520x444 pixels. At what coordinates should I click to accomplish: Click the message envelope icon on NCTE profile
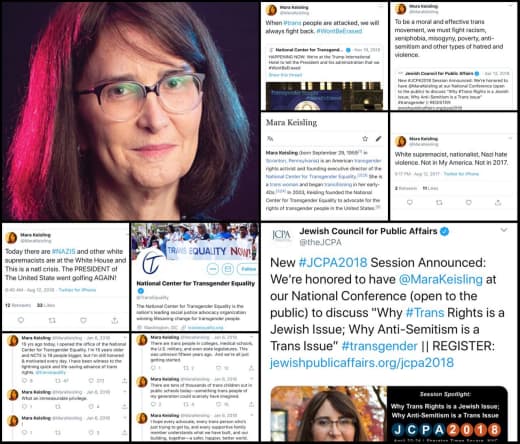228,268
